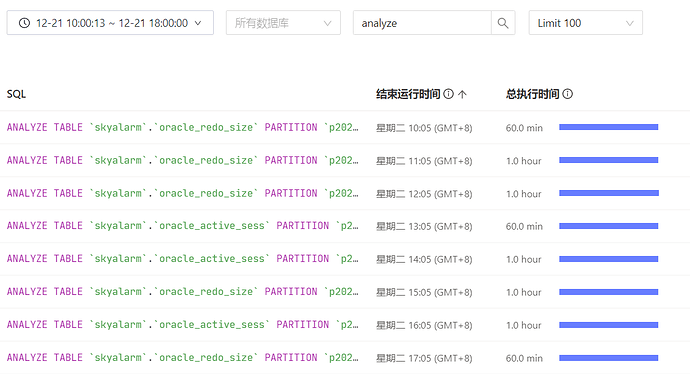Click the 60.0 min value in the 17:05 row
This screenshot has width=690, height=374.
[524, 359]
